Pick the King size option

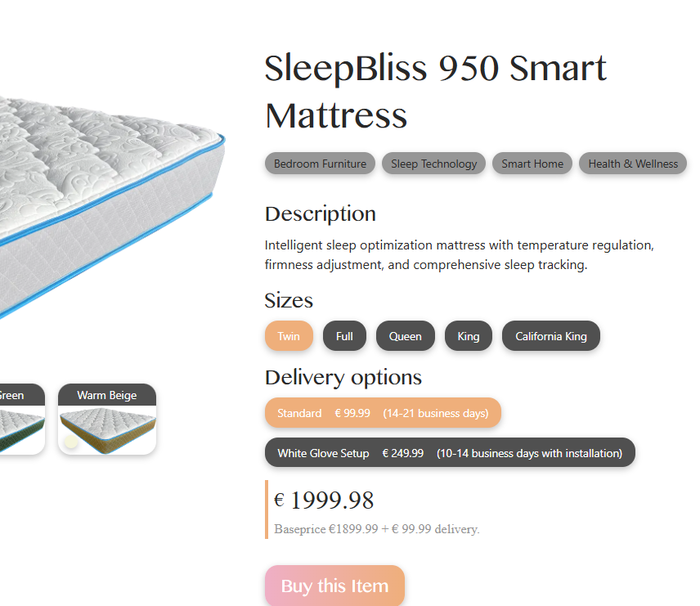[469, 336]
